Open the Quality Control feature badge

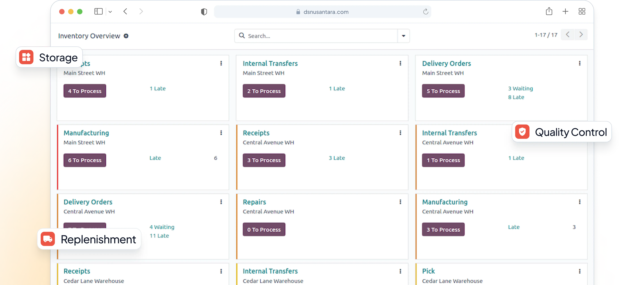tap(562, 132)
